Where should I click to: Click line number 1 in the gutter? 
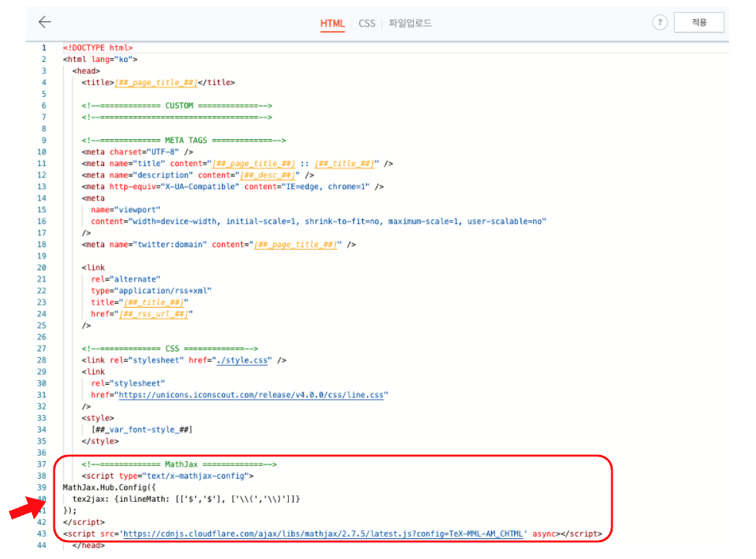(44, 48)
